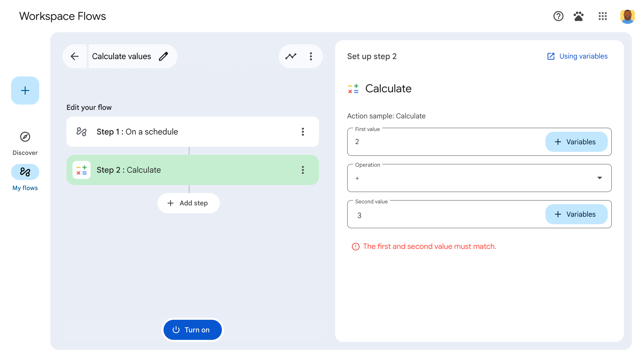Open Step 1's three-dot options menu

coord(303,132)
